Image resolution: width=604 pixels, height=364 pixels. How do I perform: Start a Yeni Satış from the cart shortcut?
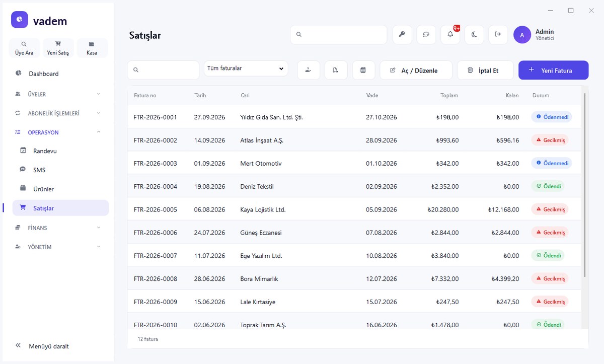coord(58,48)
